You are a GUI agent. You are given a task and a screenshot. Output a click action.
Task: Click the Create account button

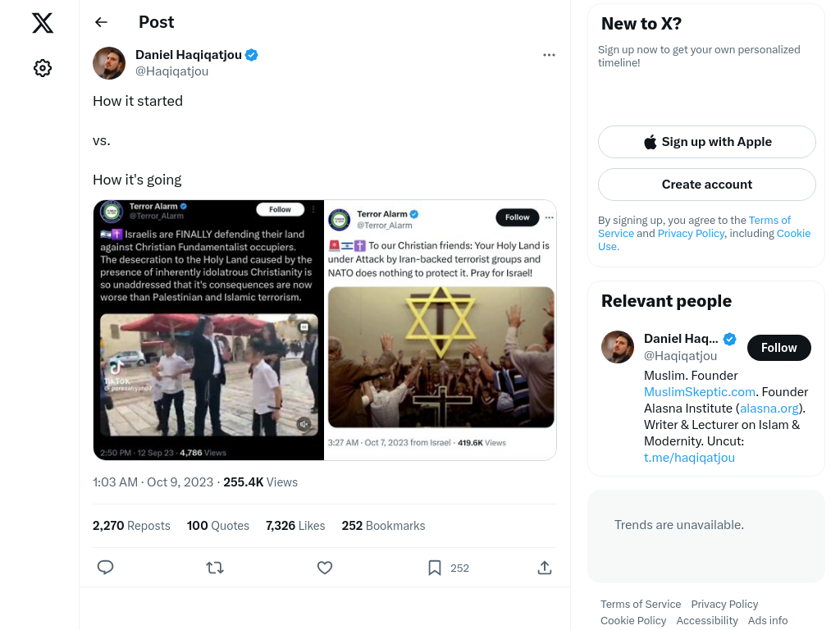pos(706,185)
